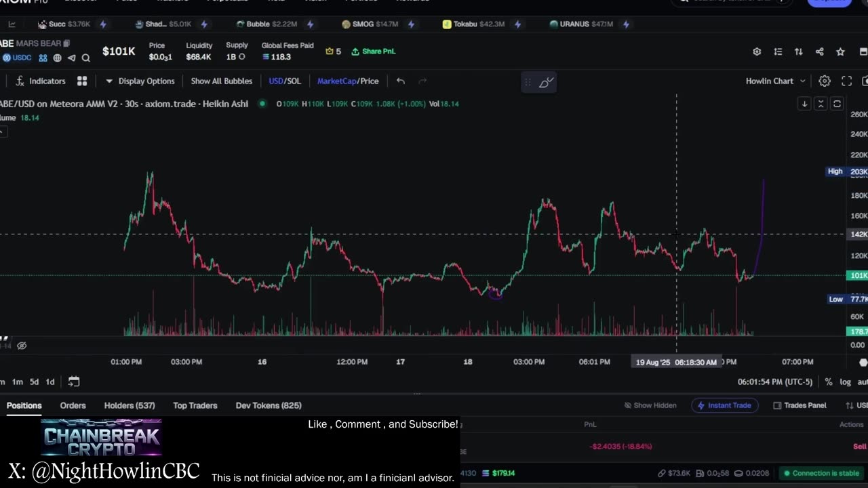Collapse the chart pane with the double-chevron button
The width and height of the screenshot is (868, 488).
[821, 104]
